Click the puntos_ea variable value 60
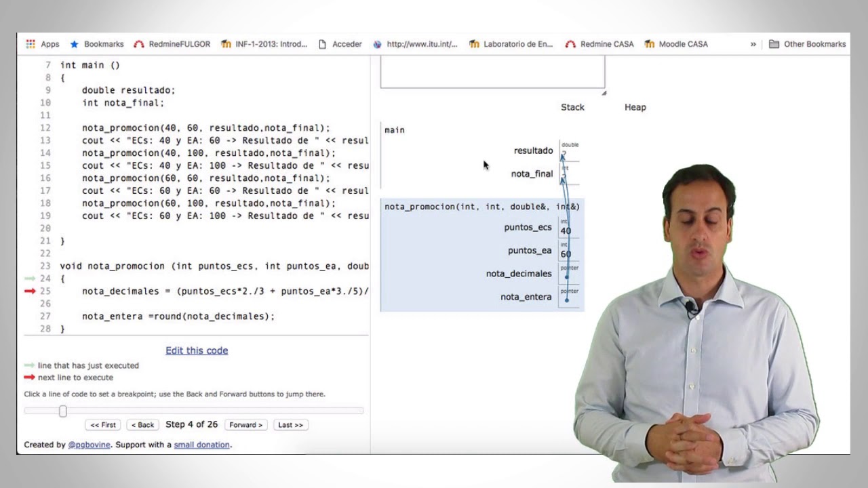The image size is (868, 488). [566, 254]
